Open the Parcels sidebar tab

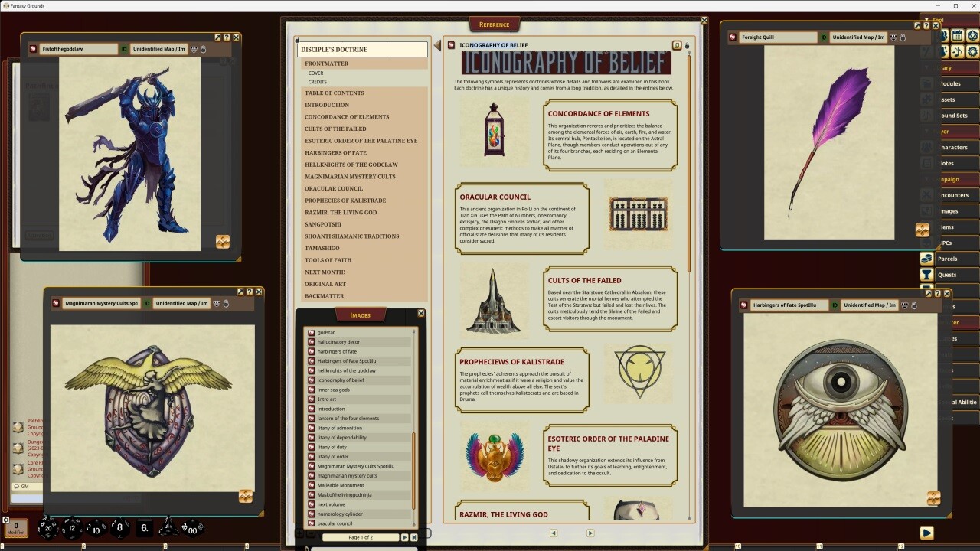pyautogui.click(x=947, y=259)
